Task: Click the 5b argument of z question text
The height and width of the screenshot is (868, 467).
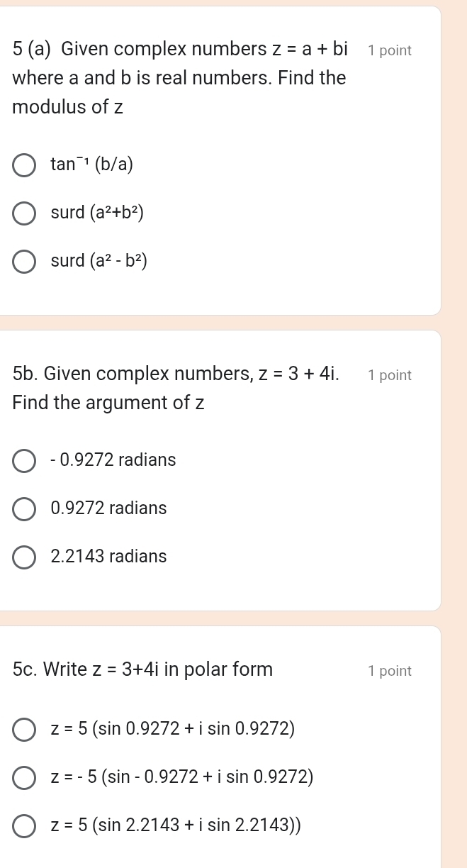Action: pyautogui.click(x=176, y=388)
